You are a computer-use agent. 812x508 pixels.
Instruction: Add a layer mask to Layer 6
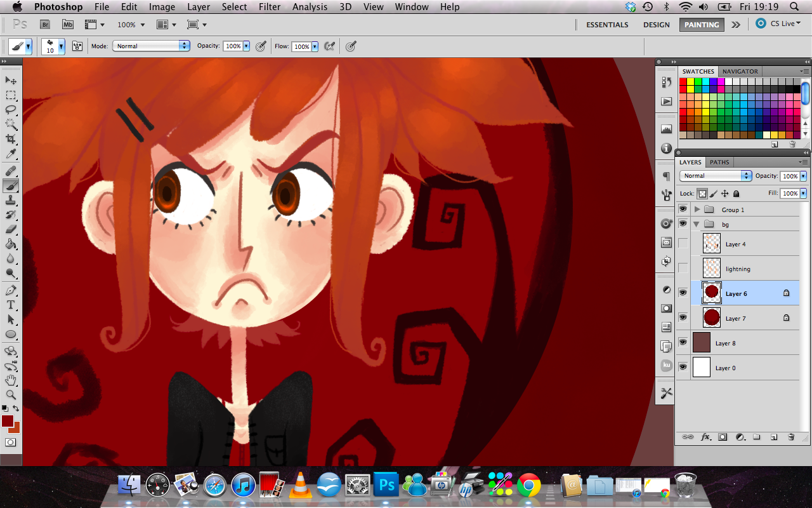(x=723, y=437)
